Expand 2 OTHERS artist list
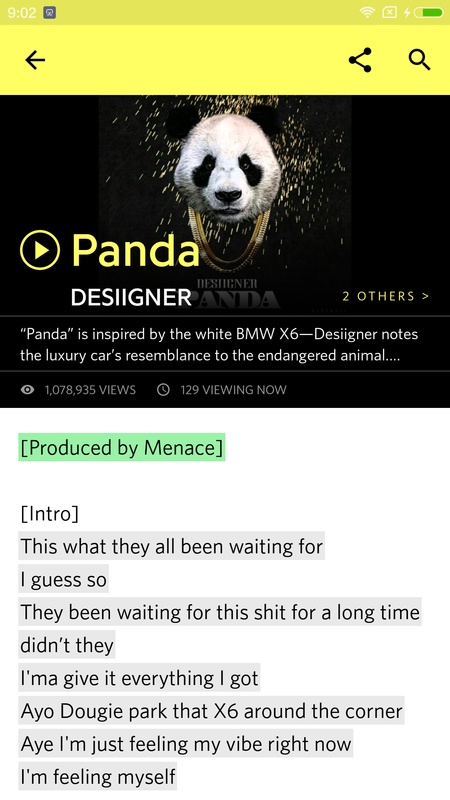Viewport: 450px width, 800px height. tap(386, 296)
